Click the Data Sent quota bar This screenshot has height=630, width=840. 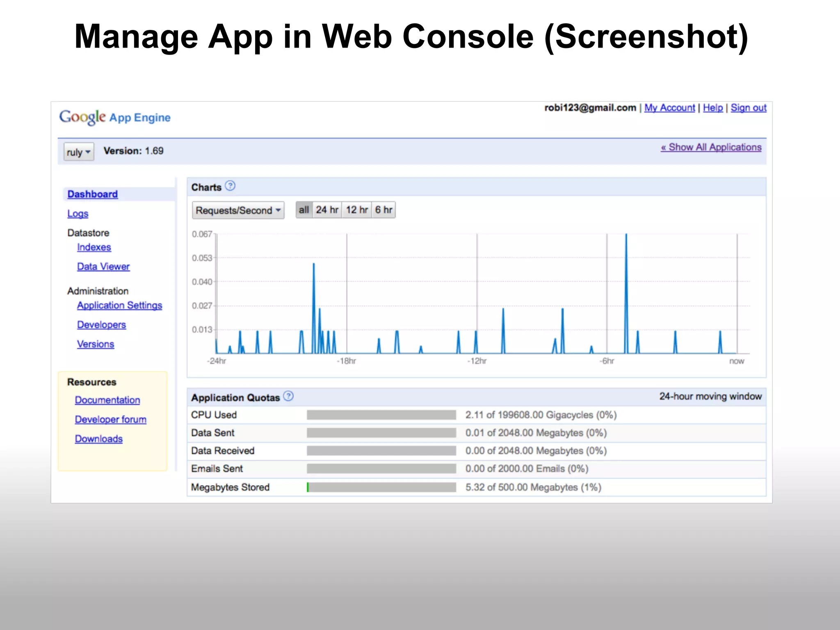[x=381, y=433]
